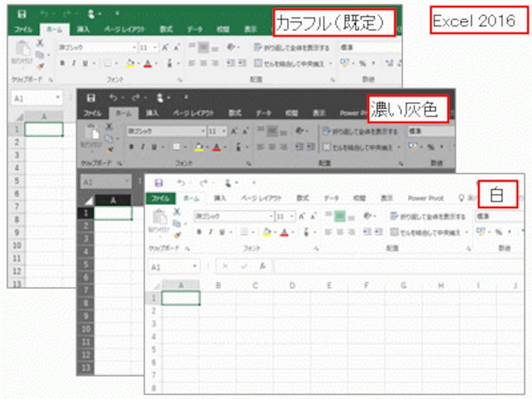Image resolution: width=532 pixels, height=399 pixels.
Task: Toggle touch/mouse mode in the white window
Action: coord(228,184)
